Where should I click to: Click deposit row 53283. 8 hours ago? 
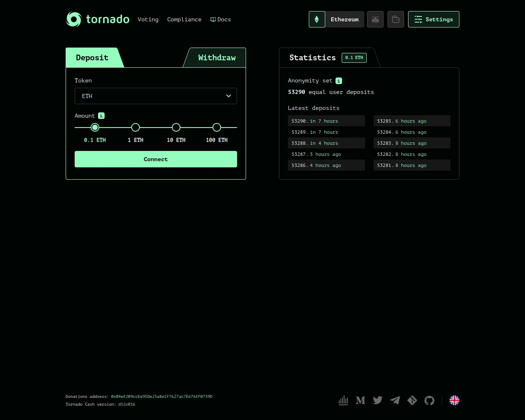coord(412,143)
